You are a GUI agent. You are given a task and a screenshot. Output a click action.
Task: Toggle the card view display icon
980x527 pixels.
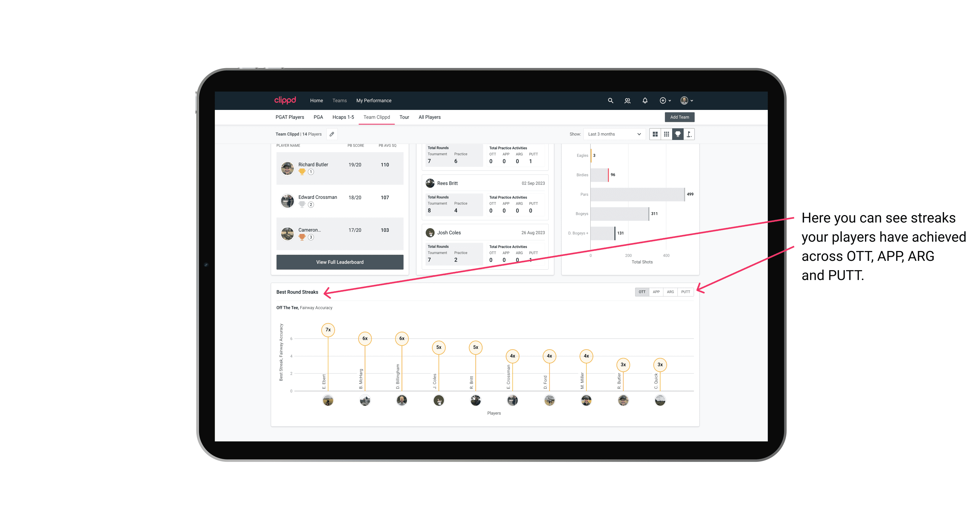point(655,134)
